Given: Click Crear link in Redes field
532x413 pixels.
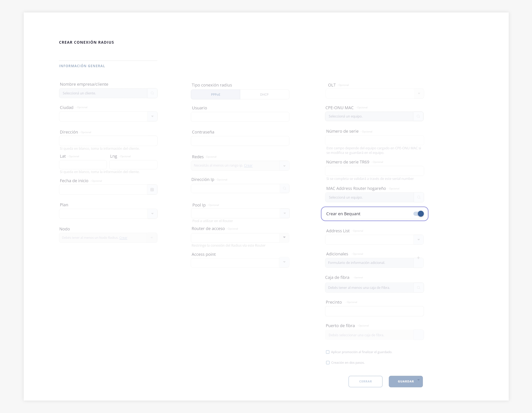Looking at the screenshot, I should (248, 166).
